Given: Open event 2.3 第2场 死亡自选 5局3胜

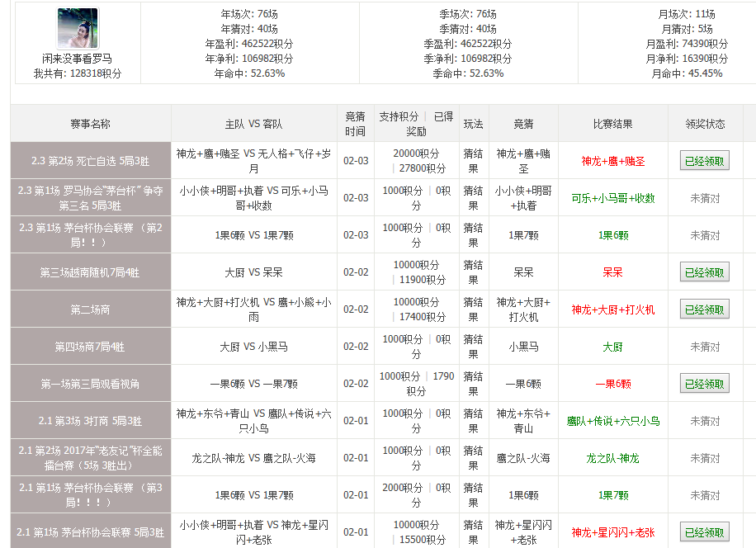Looking at the screenshot, I should 90,161.
